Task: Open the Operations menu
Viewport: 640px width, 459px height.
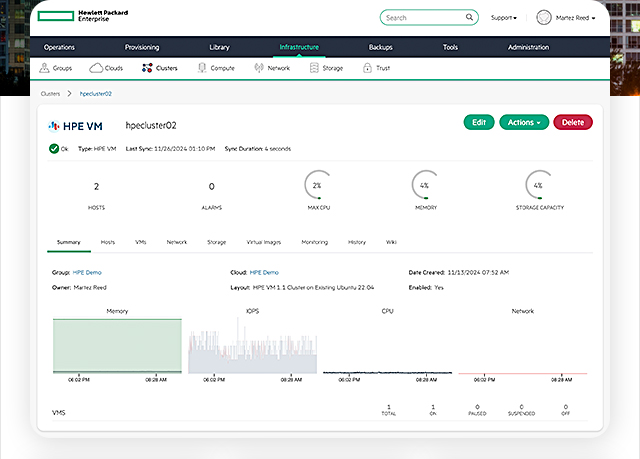Action: 59,47
